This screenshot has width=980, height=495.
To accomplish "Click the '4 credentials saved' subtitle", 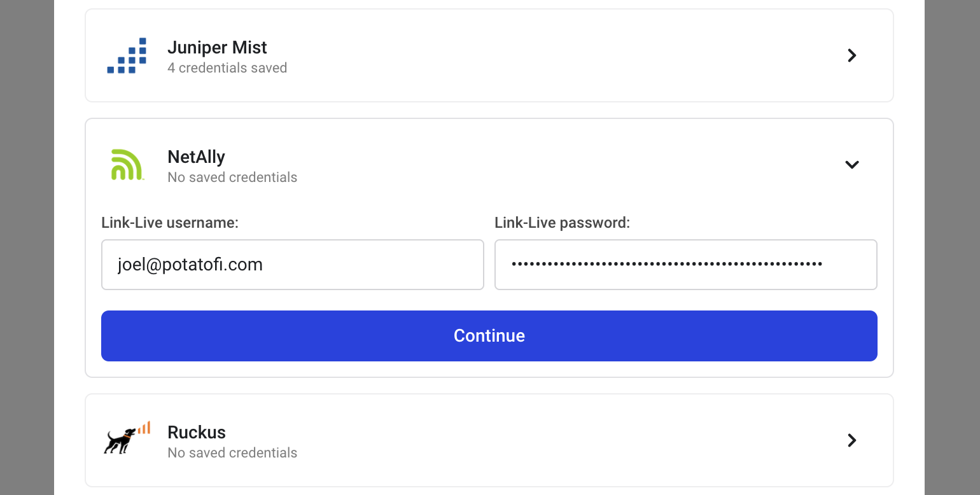I will tap(227, 68).
